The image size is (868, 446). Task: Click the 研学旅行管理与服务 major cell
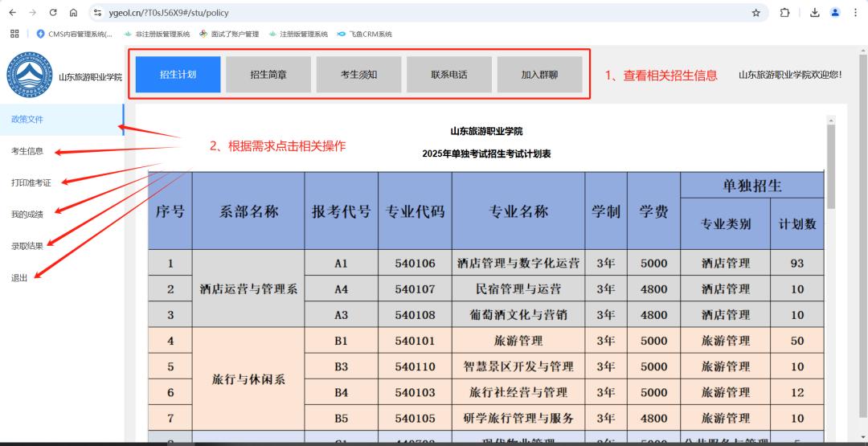point(518,418)
